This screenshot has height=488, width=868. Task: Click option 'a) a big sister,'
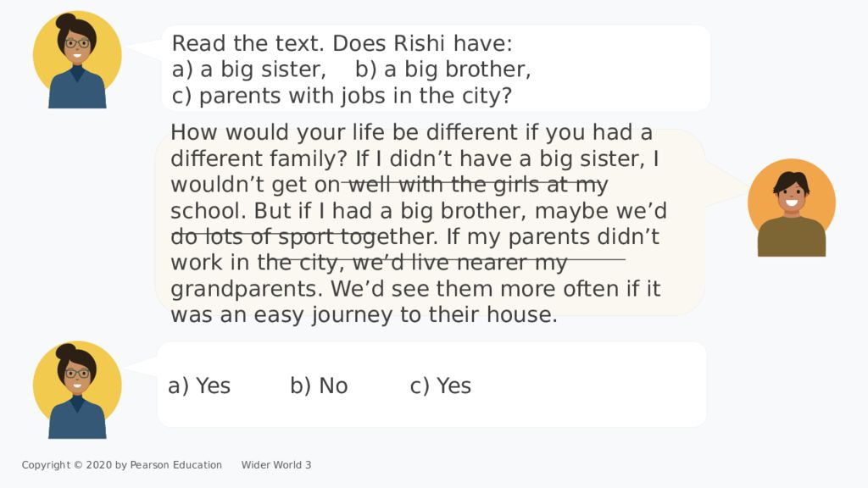tap(249, 69)
